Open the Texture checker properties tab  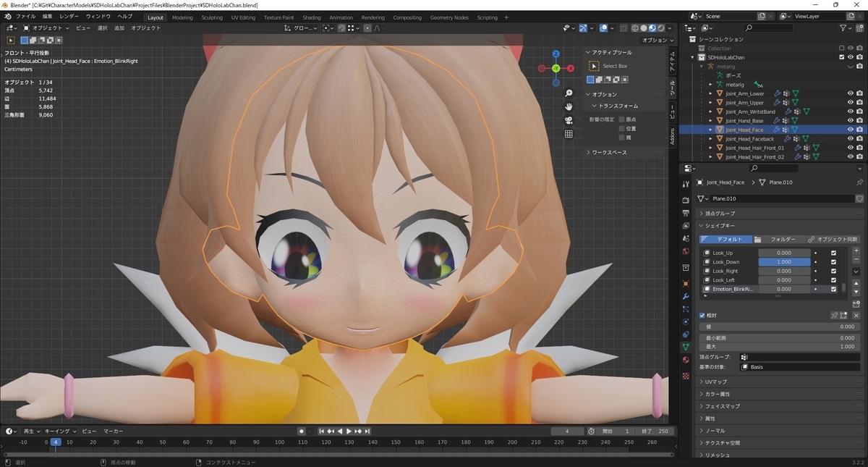pyautogui.click(x=686, y=376)
